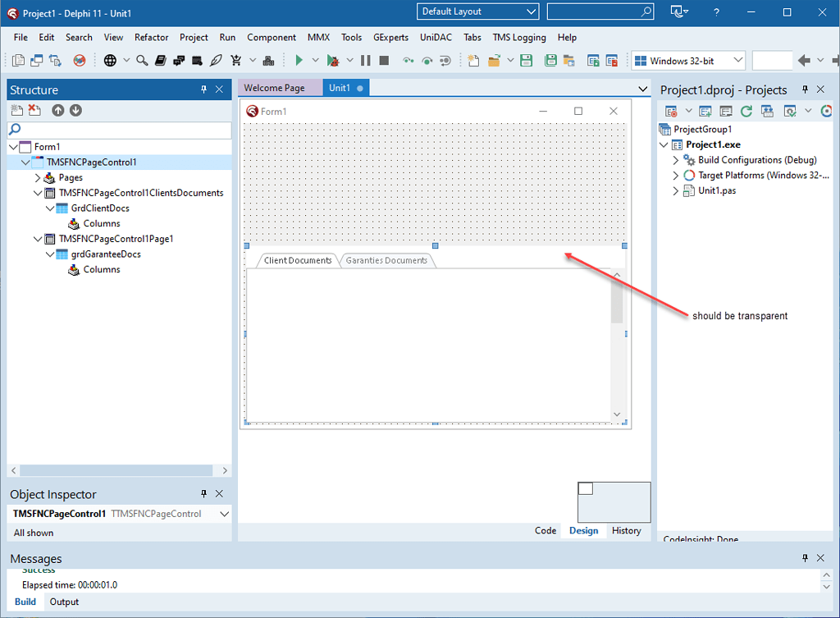Toggle the Messages panel pushpin
Viewport: 840px width, 618px height.
[x=805, y=558]
